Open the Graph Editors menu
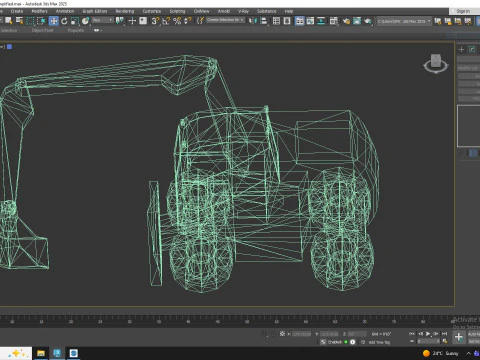Viewport: 480px width, 360px height. (95, 11)
